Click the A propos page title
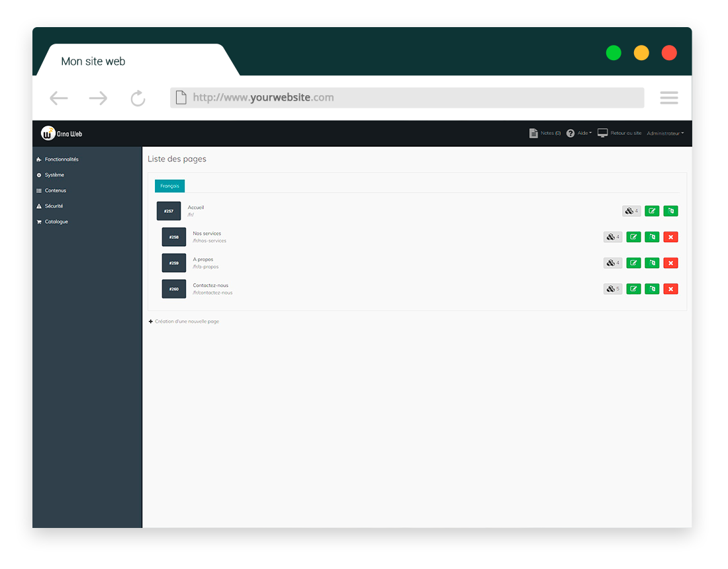The width and height of the screenshot is (728, 569). point(203,259)
